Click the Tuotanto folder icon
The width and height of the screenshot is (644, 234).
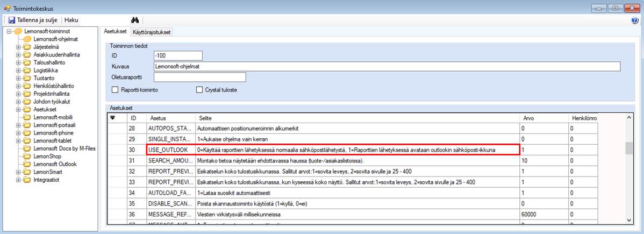(x=27, y=78)
